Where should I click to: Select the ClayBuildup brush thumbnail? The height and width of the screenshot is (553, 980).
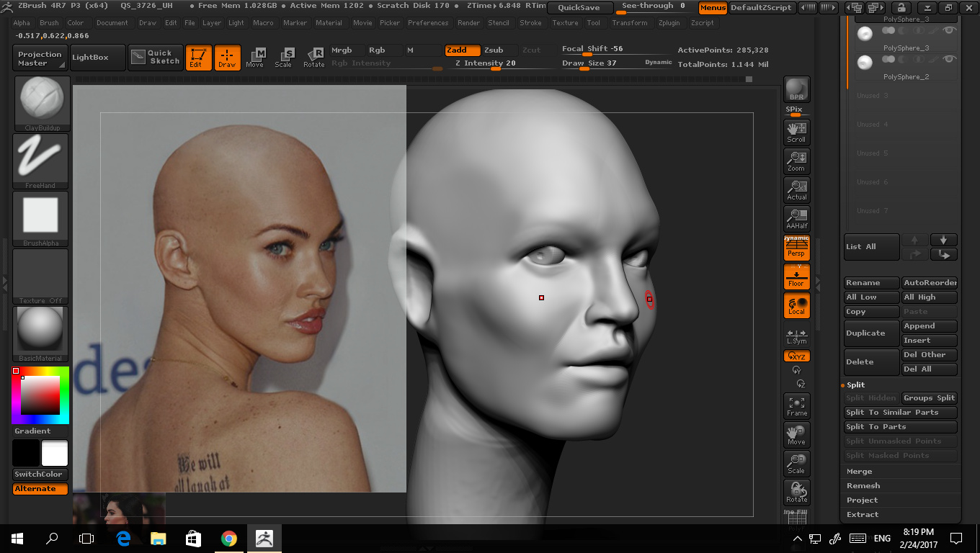tap(42, 104)
